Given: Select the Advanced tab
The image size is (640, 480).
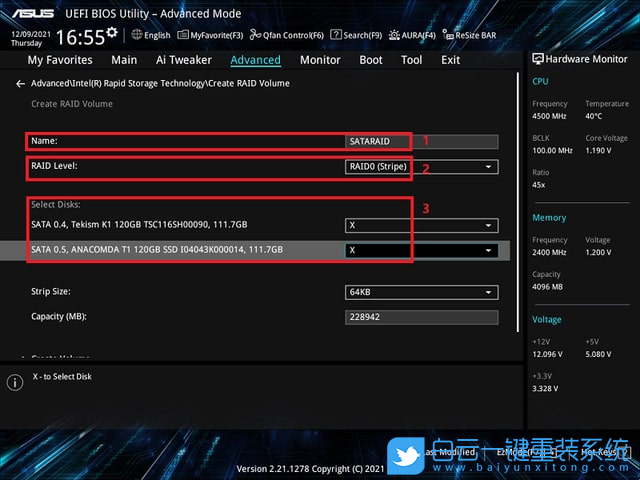Looking at the screenshot, I should tap(256, 60).
